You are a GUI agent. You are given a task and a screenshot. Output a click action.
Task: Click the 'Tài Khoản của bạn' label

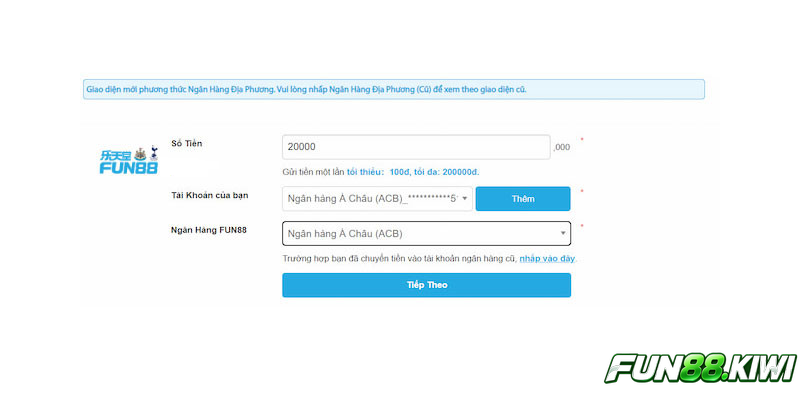[210, 195]
